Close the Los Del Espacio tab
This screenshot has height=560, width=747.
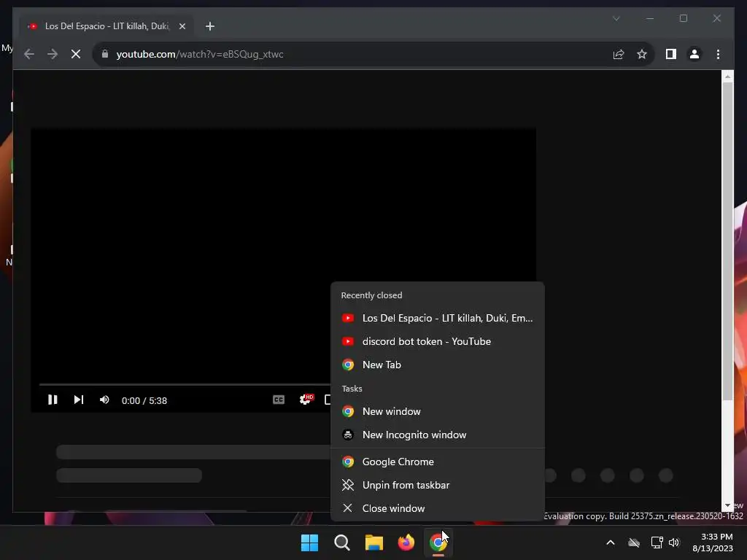182,26
